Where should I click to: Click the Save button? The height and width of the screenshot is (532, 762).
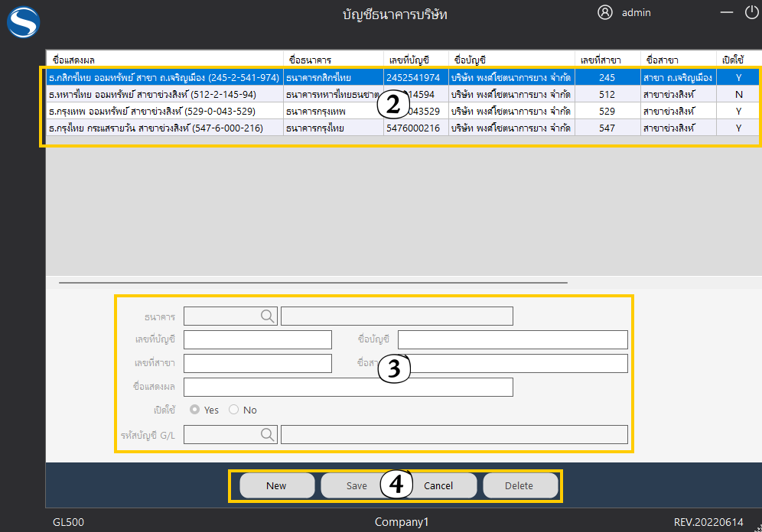(x=357, y=485)
